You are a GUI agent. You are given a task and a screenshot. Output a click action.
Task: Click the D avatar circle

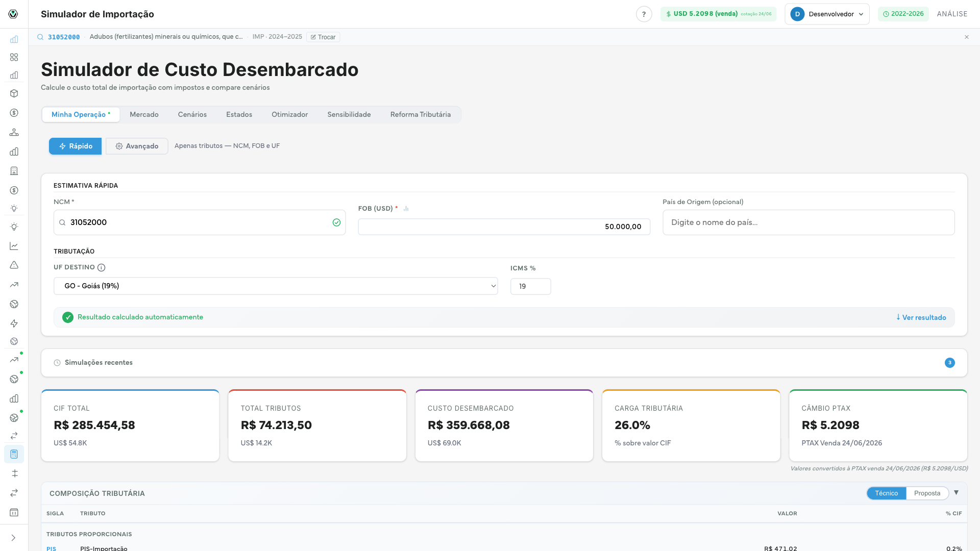797,14
